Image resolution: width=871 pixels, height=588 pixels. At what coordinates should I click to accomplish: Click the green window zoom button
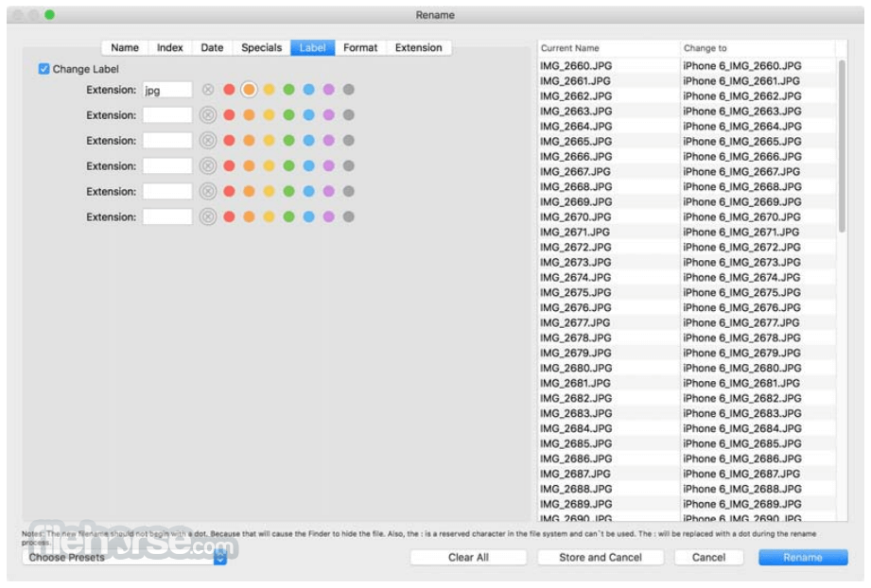pos(49,14)
